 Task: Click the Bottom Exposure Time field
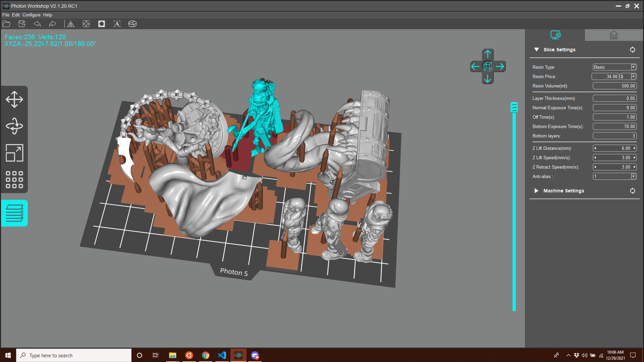(x=614, y=126)
